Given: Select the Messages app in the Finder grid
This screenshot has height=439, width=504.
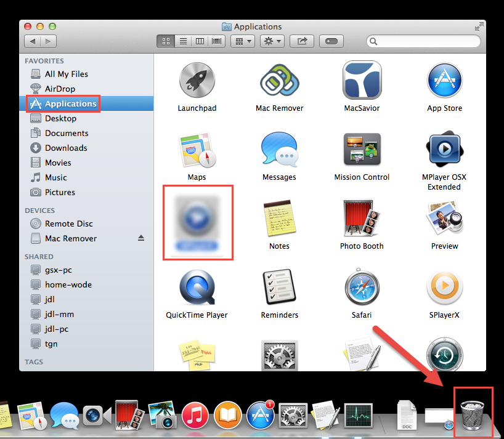Looking at the screenshot, I should point(279,150).
